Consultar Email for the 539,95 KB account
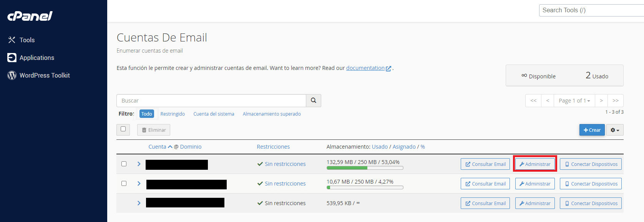 [485, 203]
